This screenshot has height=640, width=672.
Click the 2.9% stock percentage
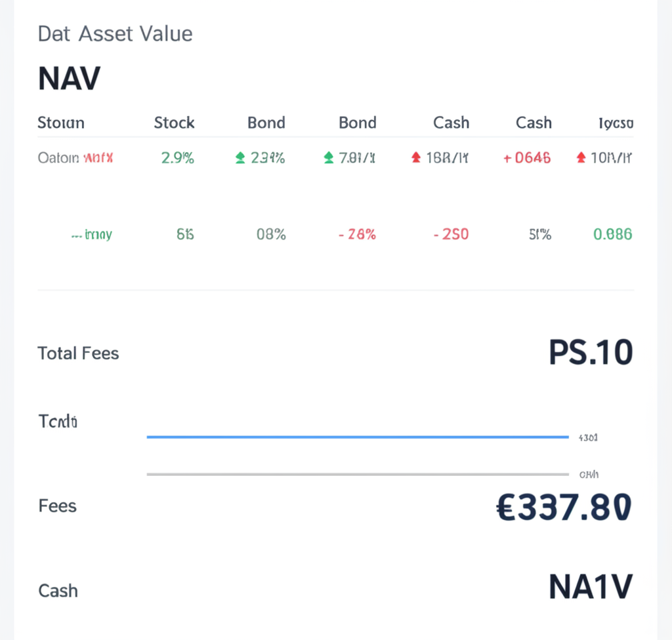(177, 158)
